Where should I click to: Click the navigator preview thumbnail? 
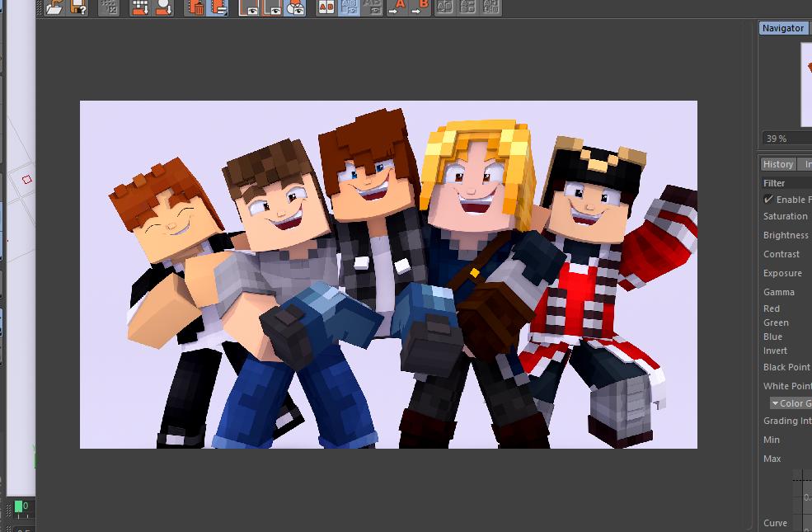tap(806, 86)
